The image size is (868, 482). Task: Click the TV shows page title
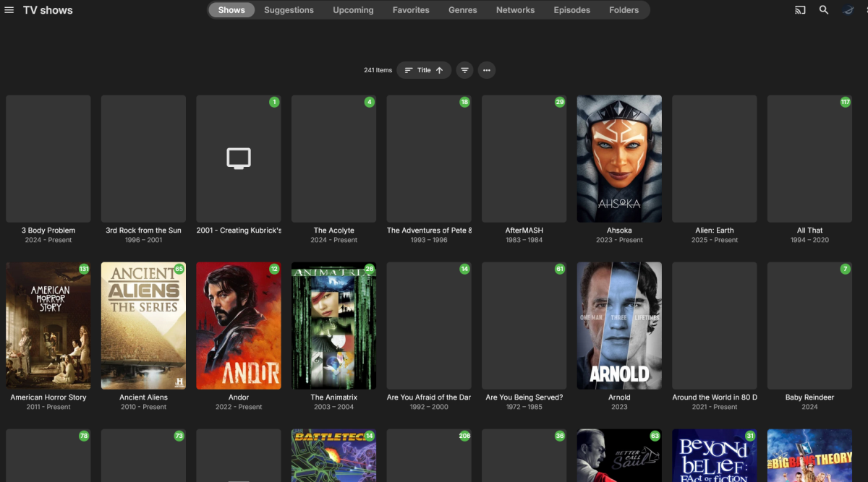(x=48, y=10)
